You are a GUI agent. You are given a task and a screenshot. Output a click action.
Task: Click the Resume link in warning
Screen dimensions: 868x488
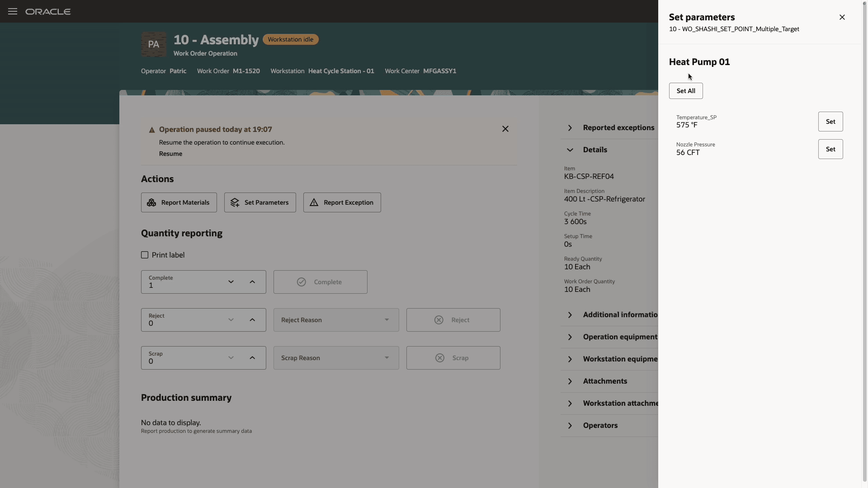coord(170,154)
